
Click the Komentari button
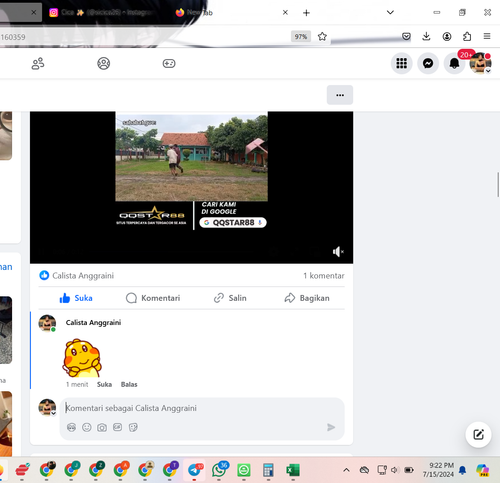coord(153,298)
